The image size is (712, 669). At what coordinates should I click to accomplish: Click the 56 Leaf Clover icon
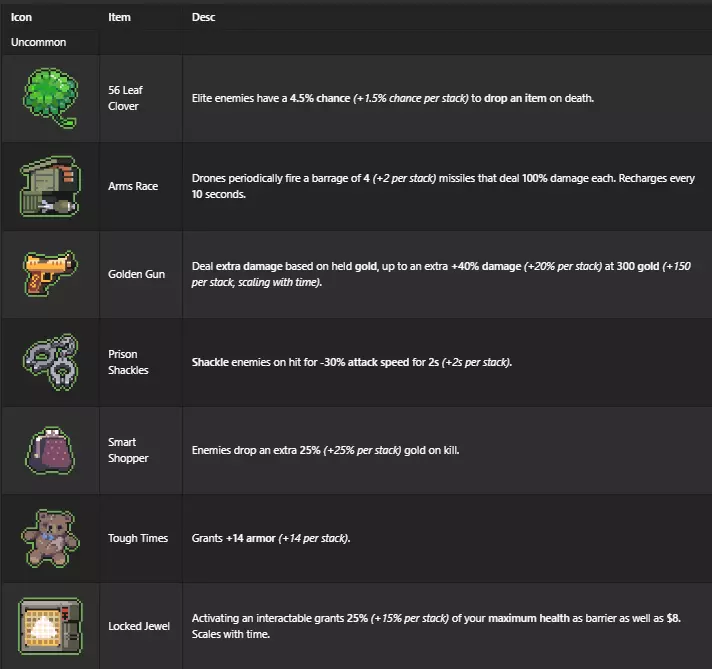[x=50, y=98]
